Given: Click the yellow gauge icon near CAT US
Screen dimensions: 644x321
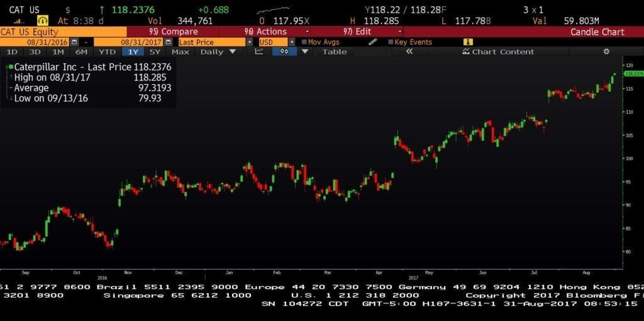Looking at the screenshot, I should (x=43, y=20).
